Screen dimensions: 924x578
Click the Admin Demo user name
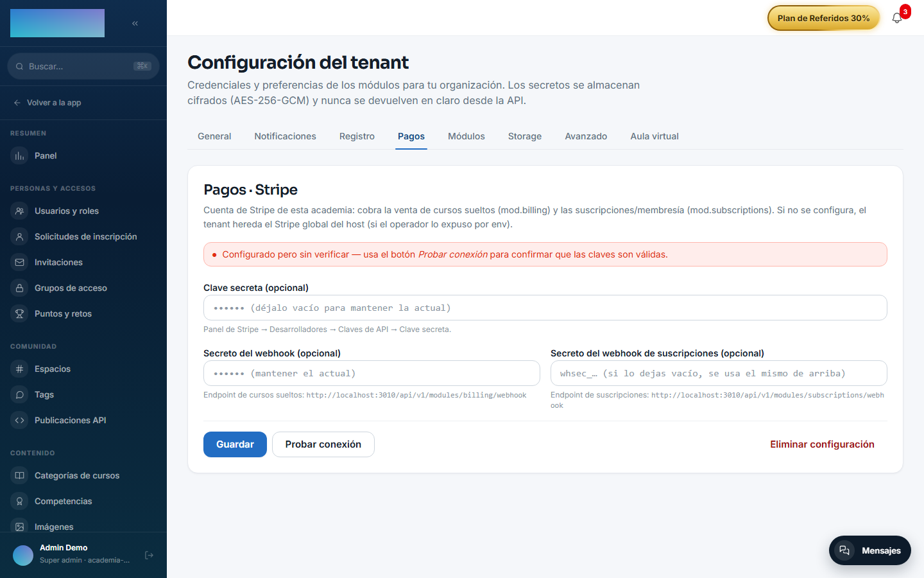pos(64,548)
